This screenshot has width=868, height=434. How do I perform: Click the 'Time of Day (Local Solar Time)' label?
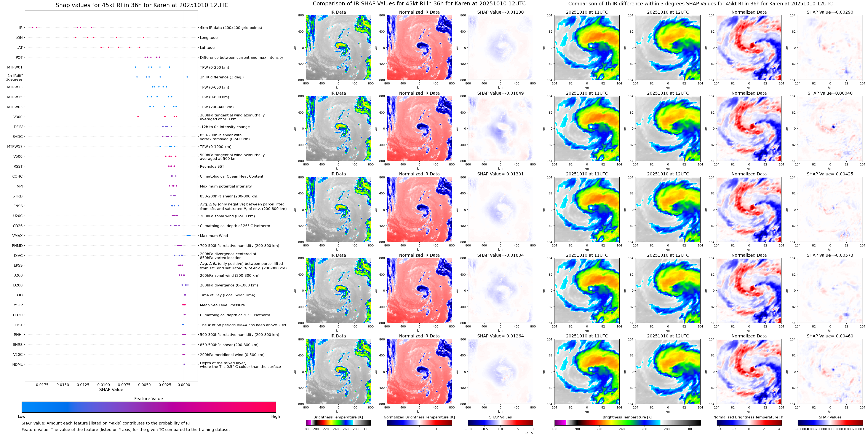227,295
